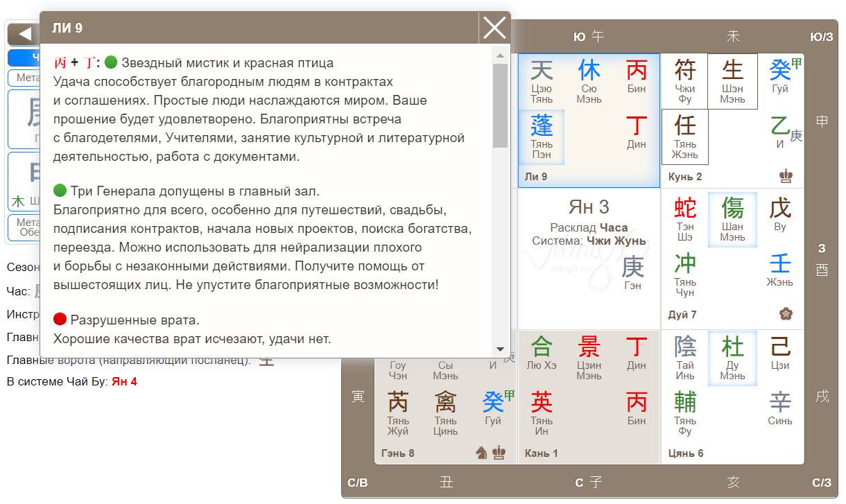
Task: Select the Цзин Мэнь gate symbol
Action: [x=589, y=356]
